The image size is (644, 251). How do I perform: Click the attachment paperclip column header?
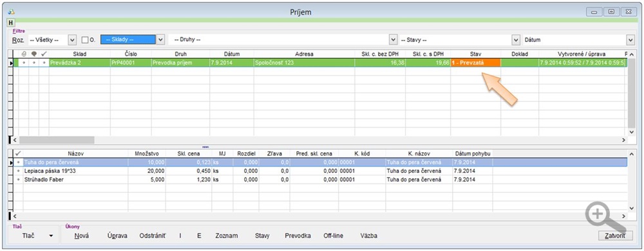[x=24, y=54]
